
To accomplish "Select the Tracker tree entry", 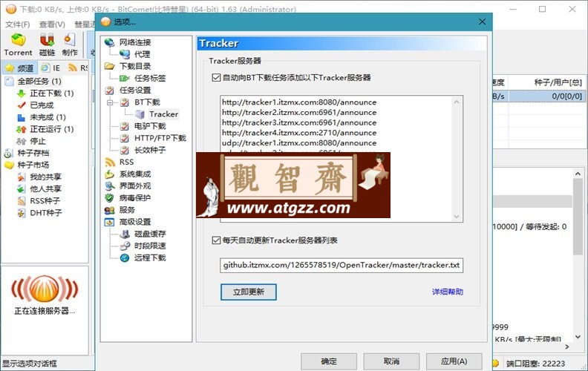I will click(x=163, y=114).
